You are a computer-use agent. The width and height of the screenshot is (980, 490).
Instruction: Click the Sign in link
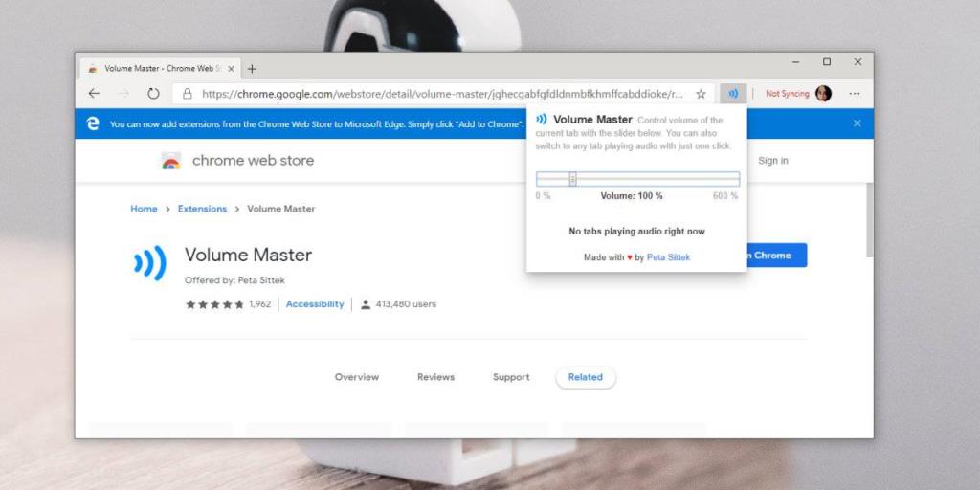tap(773, 161)
